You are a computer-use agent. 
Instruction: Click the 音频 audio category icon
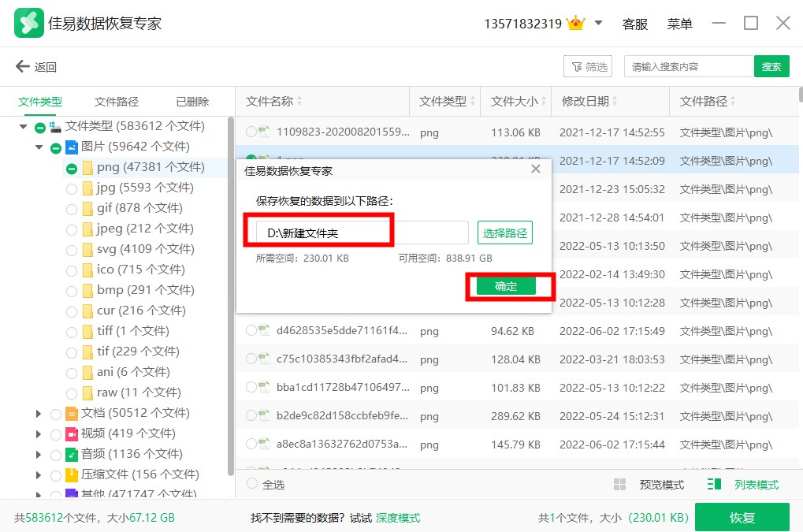[72, 455]
